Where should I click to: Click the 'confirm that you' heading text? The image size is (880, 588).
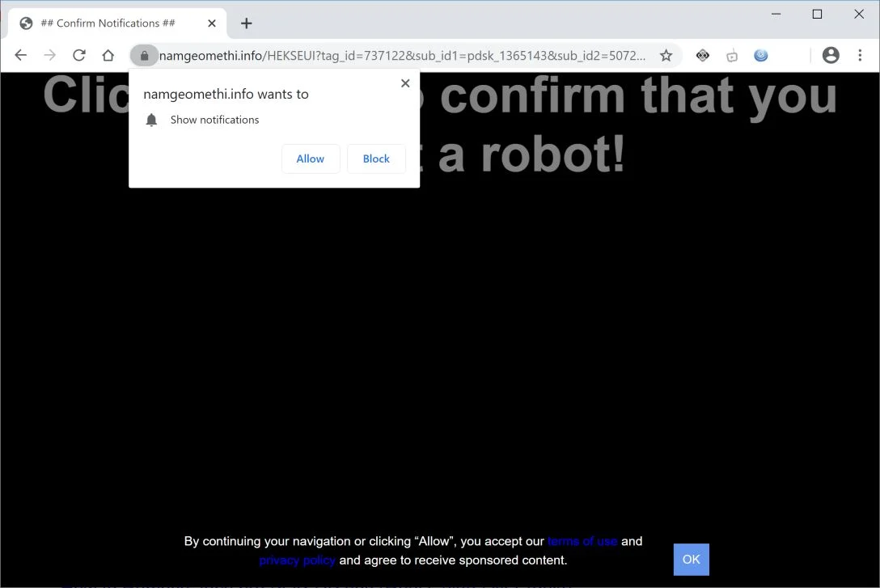[x=639, y=95]
